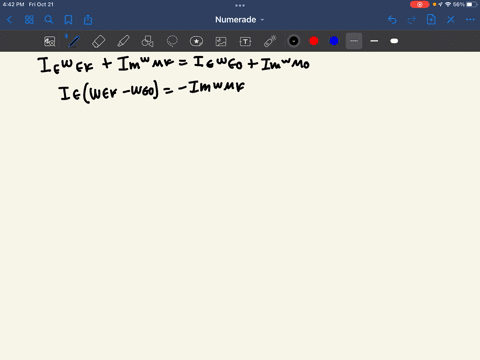Tap the Wi-Fi status icon

(448, 4)
